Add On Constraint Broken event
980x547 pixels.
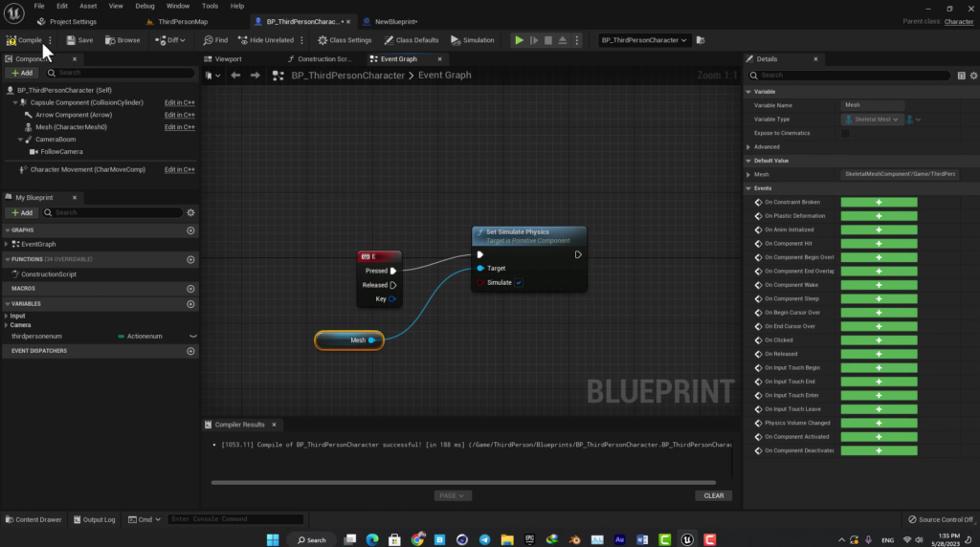coord(879,203)
